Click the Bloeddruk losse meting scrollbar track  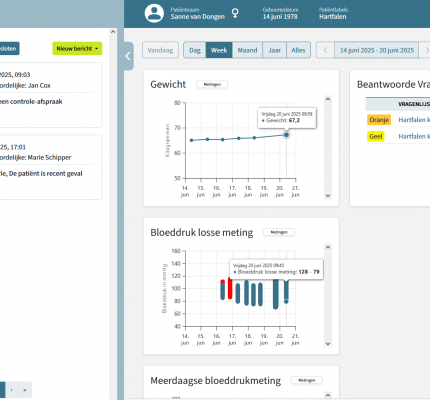point(328,295)
